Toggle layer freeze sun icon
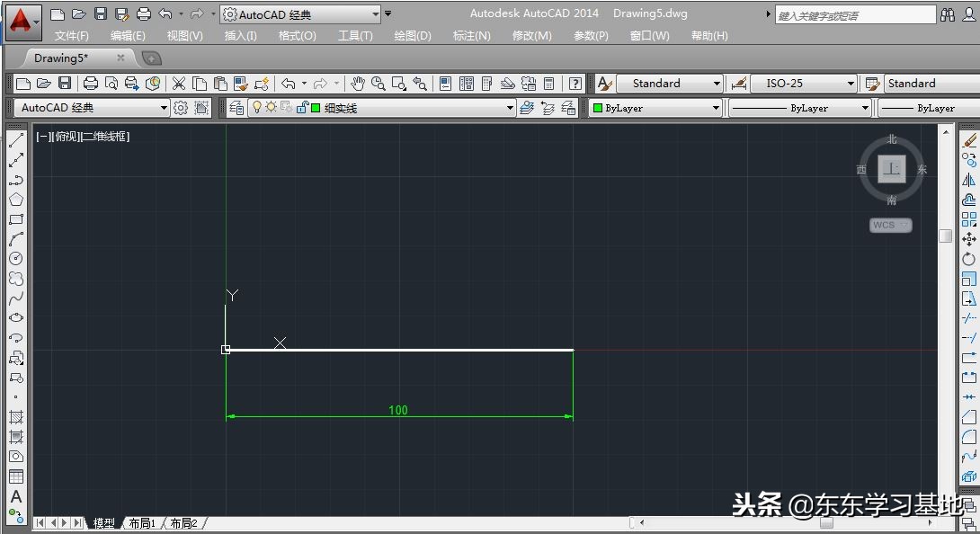Screen dimensions: 980x534 point(271,108)
